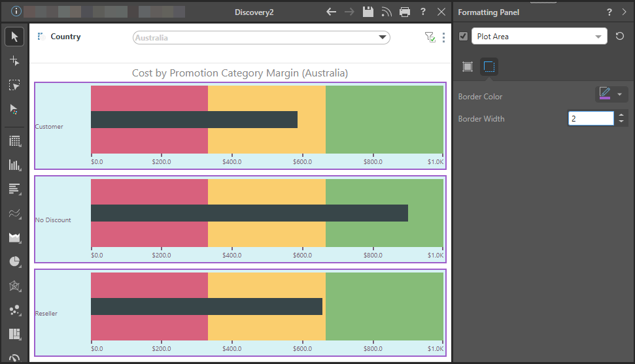The height and width of the screenshot is (364, 635).
Task: Select the pie chart visualization icon
Action: 14,261
